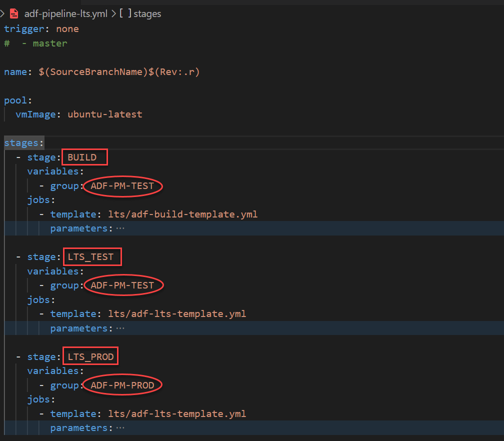Click the ubuntu-latest vmImage value
Screen dimensions: 504x441
click(x=104, y=114)
